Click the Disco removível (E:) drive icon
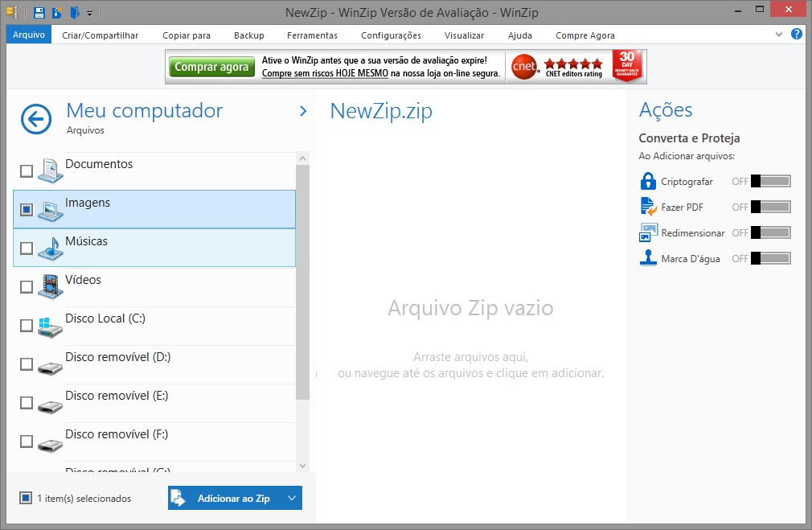812x530 pixels. (x=50, y=406)
